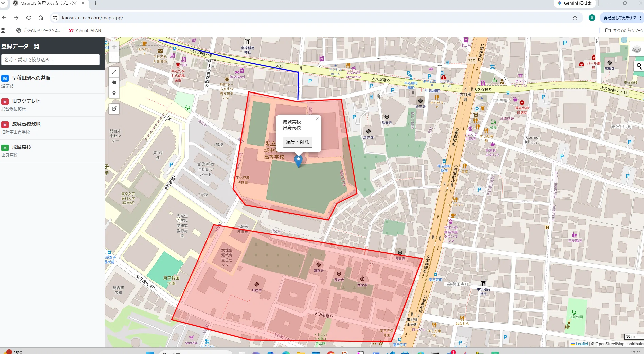Open a new browser tab
The width and height of the screenshot is (644, 354).
pyautogui.click(x=95, y=3)
